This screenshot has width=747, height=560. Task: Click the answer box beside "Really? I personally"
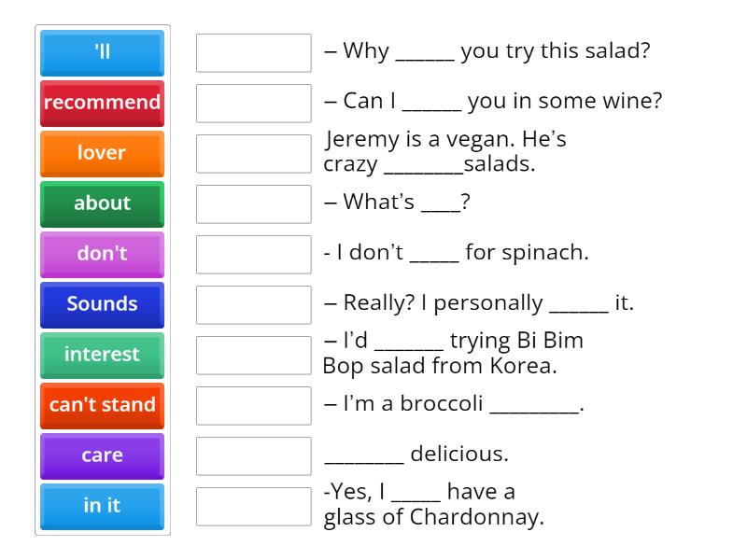[x=253, y=305]
